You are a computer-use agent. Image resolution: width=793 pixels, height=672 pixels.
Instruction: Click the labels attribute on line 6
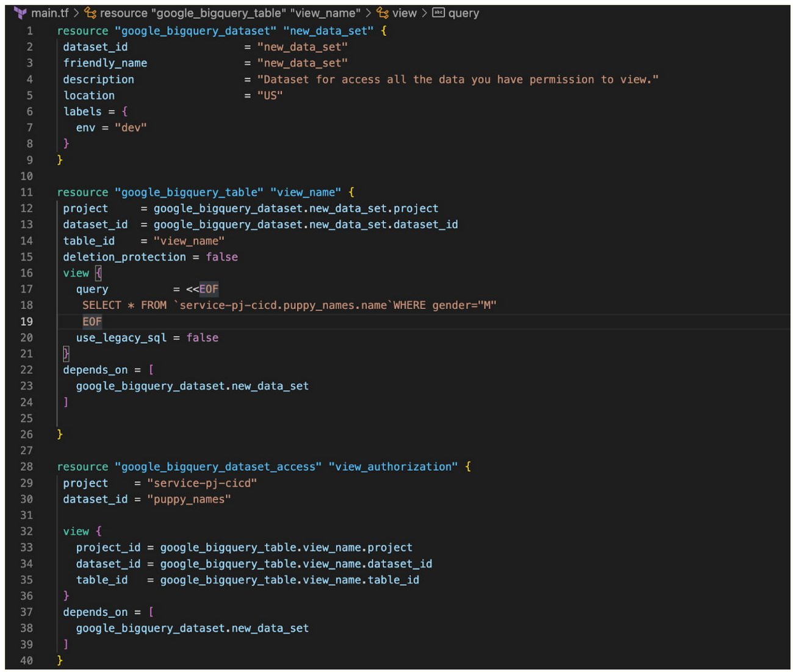point(82,112)
